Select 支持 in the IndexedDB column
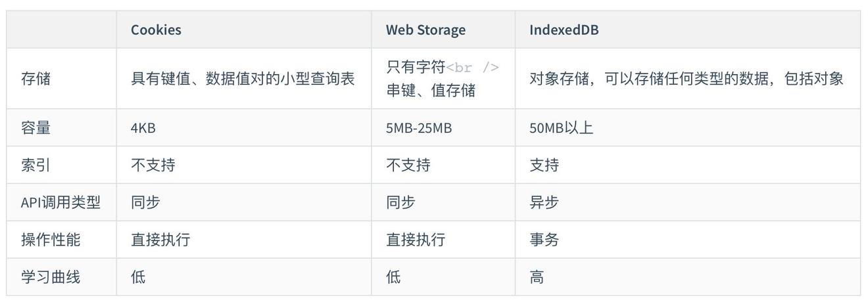 [x=544, y=165]
